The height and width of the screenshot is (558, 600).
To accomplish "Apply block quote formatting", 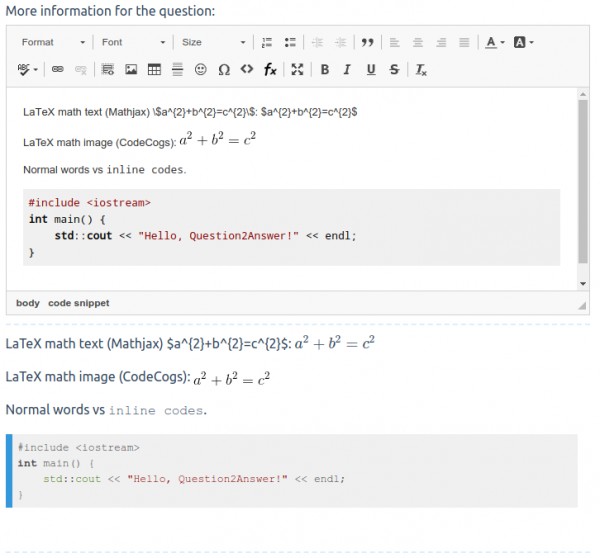I will pos(368,42).
